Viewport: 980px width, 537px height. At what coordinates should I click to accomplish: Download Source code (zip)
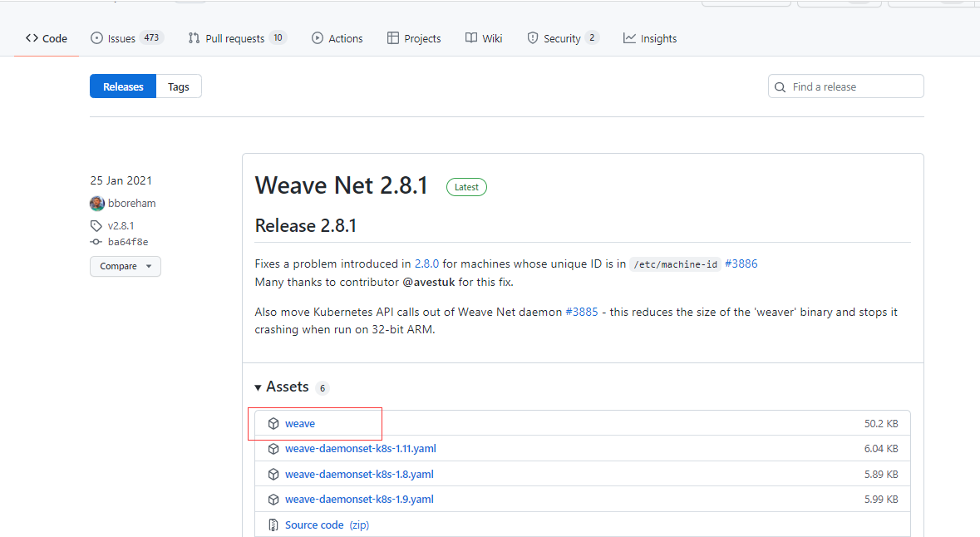[327, 525]
